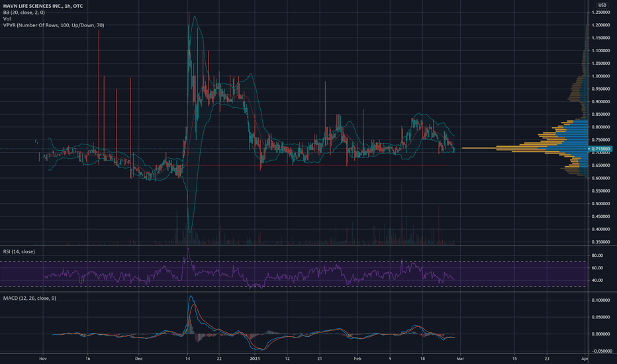
Task: Click the 0.800000 price axis label
Action: click(x=600, y=127)
